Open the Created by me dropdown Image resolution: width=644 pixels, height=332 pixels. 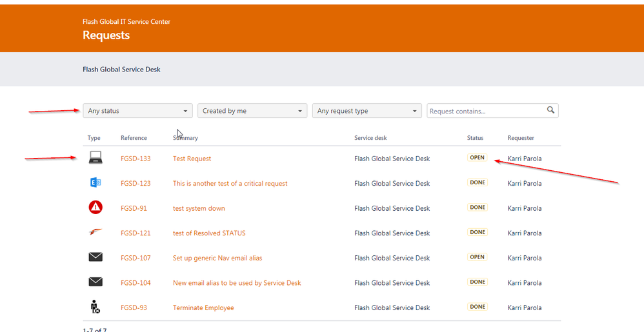[252, 111]
